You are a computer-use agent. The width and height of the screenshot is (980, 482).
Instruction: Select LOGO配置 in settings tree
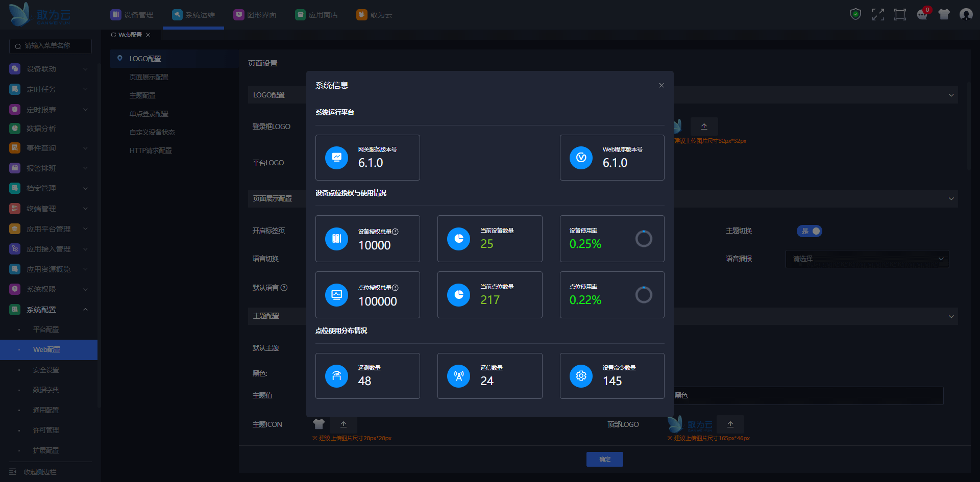[145, 59]
